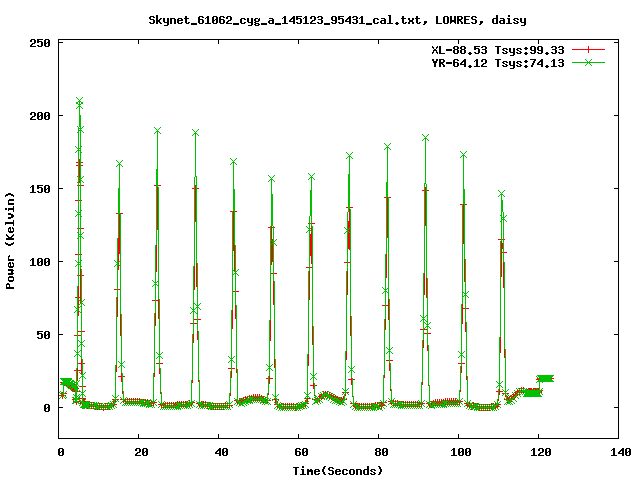Click the 250 tick label on y-axis
Image resolution: width=640 pixels, height=480 pixels.
(x=40, y=43)
